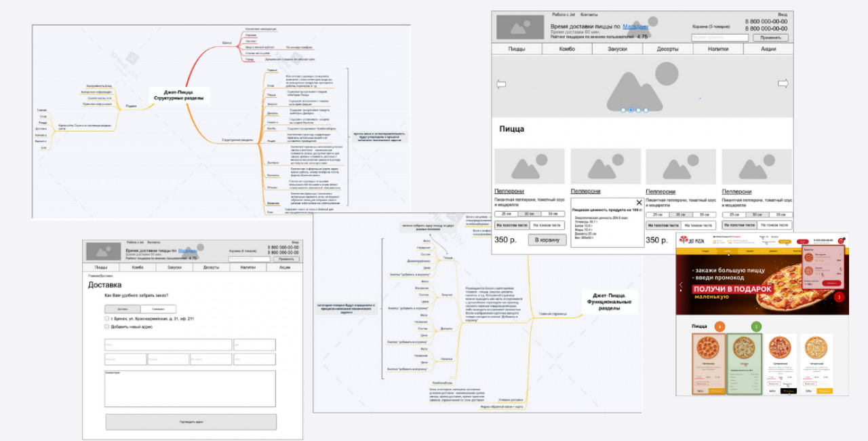This screenshot has height=441, width=868.
Task: Click pizza thumbnail in green highlighted card
Action: (745, 348)
